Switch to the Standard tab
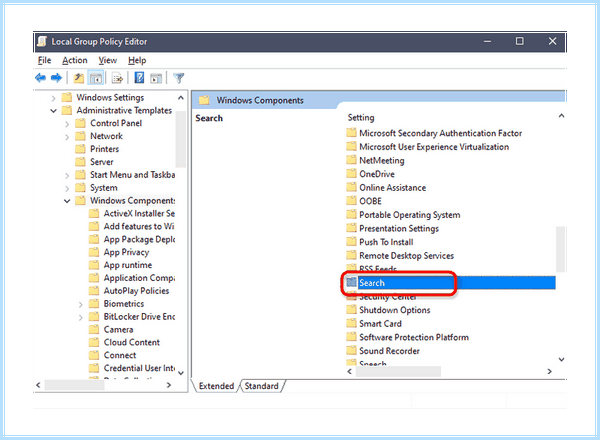Screen dimensions: 600x440 pos(262,386)
